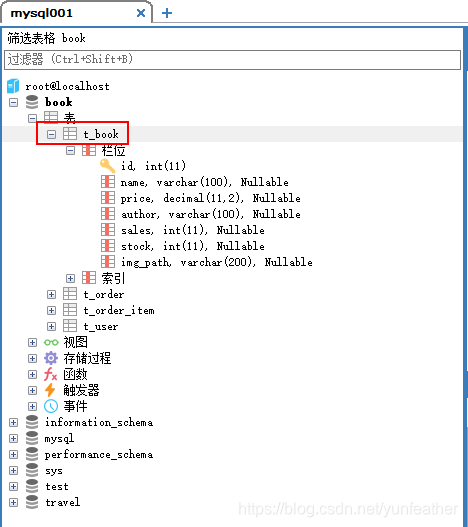Expand the t_order_item table node
468x527 pixels.
[x=51, y=311]
